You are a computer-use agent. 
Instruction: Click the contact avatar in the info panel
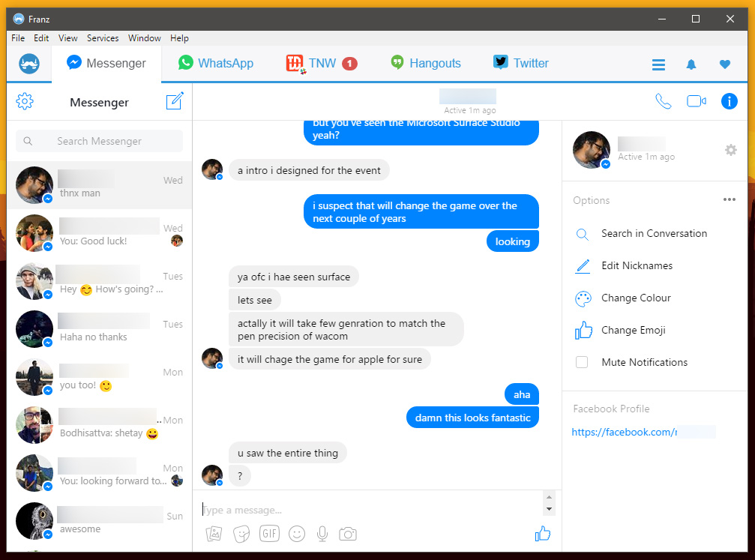592,150
